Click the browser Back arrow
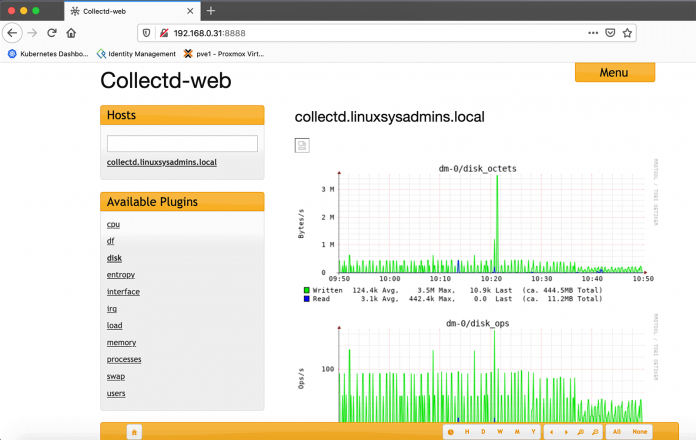This screenshot has width=696, height=440. click(x=12, y=33)
